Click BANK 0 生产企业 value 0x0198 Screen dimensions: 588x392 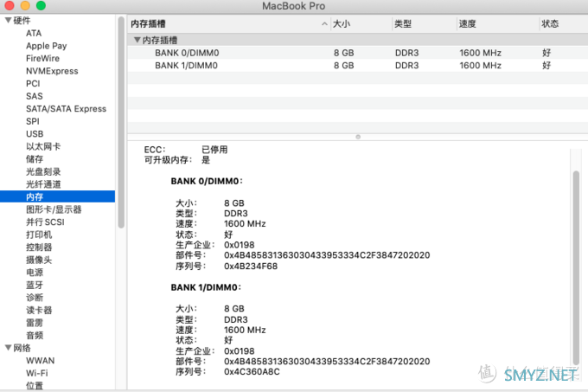coord(240,245)
